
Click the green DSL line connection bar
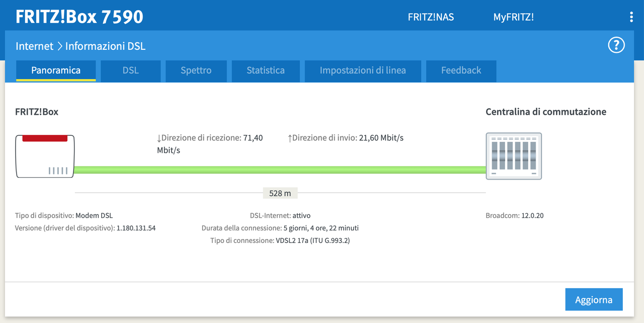coord(280,170)
